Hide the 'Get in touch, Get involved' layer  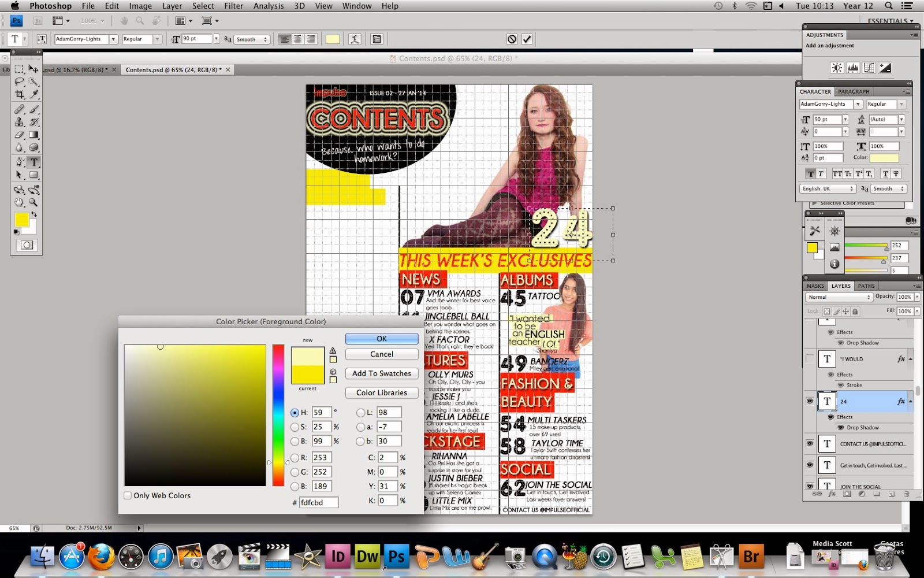(x=810, y=465)
